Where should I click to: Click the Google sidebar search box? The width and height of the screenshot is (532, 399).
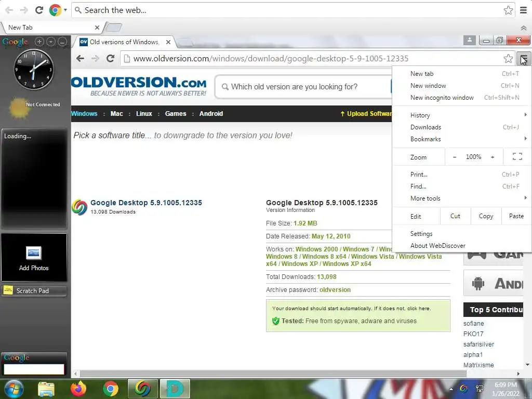34,369
